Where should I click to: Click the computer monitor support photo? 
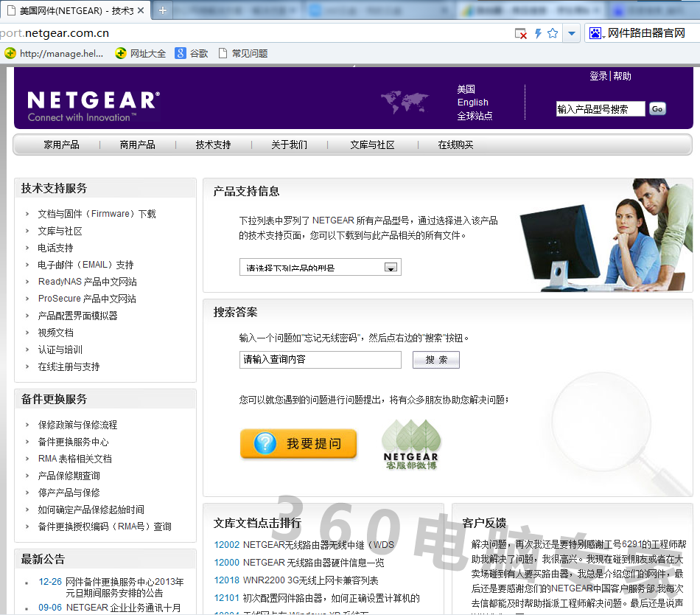(606, 235)
